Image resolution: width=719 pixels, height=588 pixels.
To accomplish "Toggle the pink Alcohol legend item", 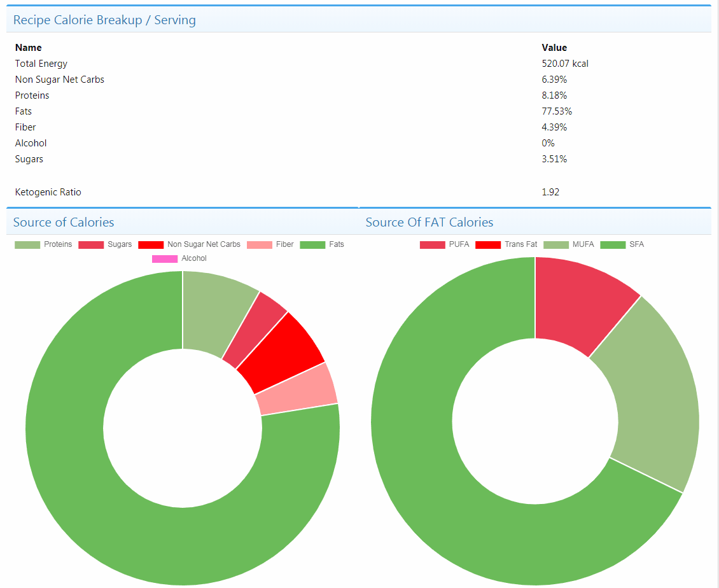I will pos(165,259).
